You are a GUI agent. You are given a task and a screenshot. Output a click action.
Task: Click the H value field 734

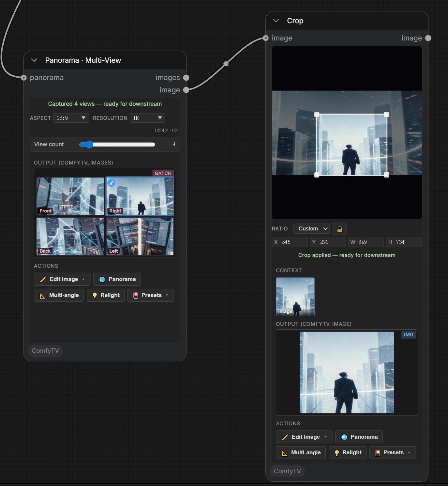[x=404, y=242]
